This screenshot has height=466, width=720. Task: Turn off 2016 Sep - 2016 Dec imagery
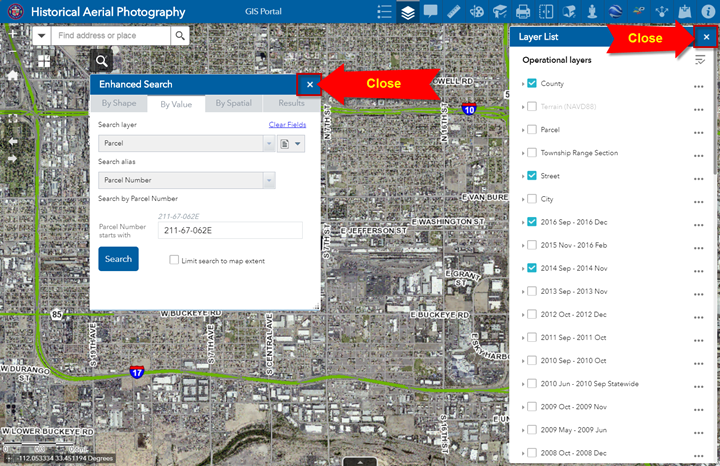[x=532, y=222]
